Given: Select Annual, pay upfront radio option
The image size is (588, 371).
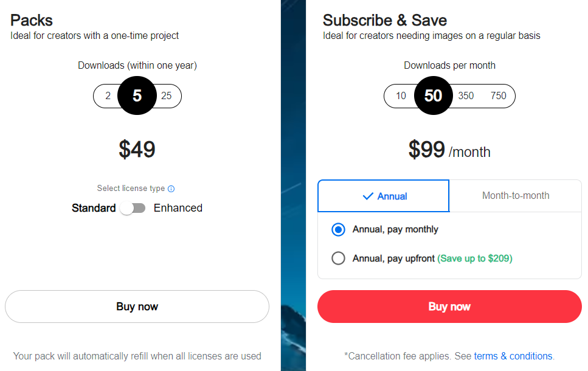Looking at the screenshot, I should click(338, 258).
